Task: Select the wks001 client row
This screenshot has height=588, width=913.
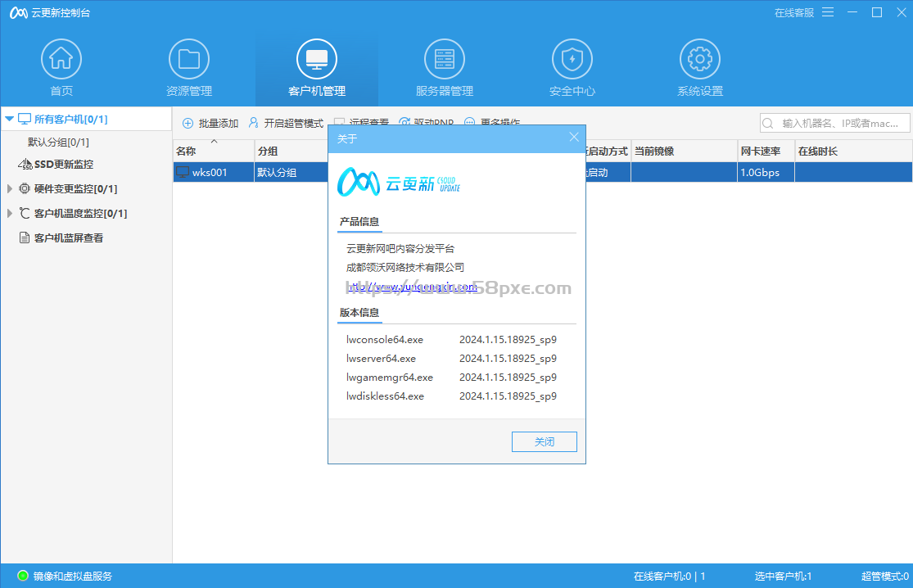Action: coord(542,172)
